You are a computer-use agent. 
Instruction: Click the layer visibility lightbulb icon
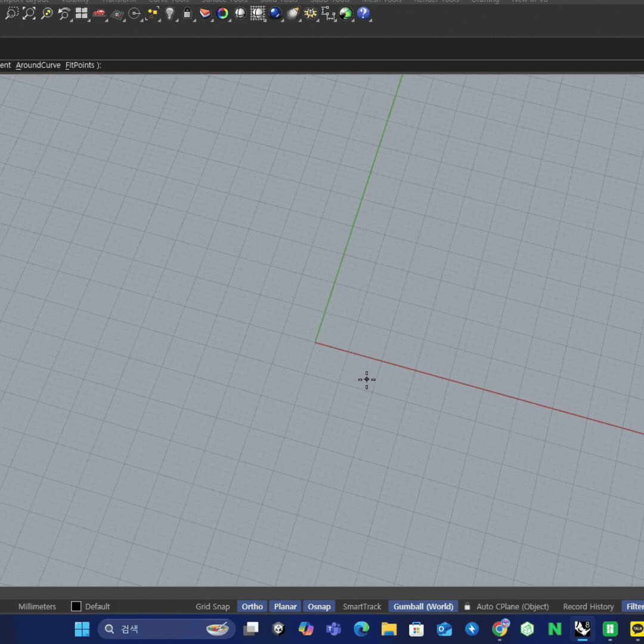169,14
